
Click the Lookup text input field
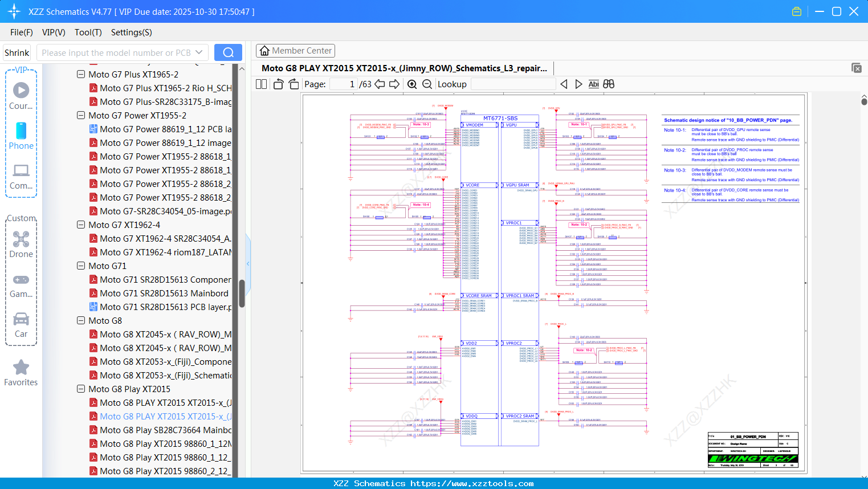click(x=513, y=84)
